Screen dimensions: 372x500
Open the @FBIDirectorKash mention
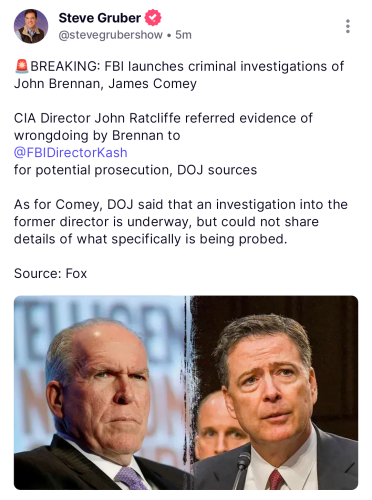pos(71,152)
